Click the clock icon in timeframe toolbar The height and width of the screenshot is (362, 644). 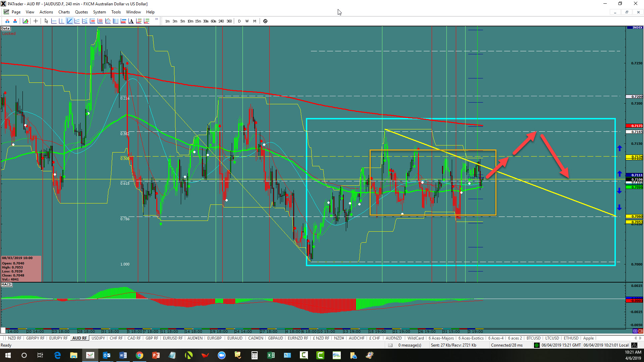265,21
